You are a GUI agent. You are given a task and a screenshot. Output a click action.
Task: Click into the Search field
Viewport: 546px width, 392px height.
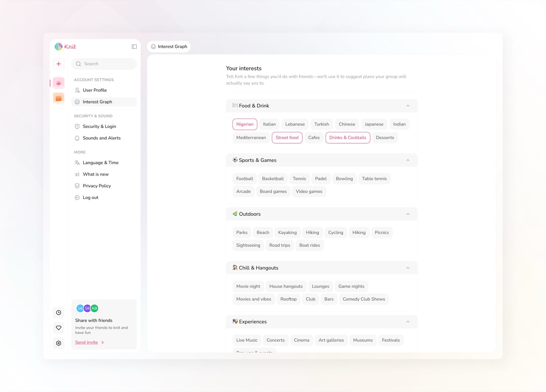tap(104, 64)
